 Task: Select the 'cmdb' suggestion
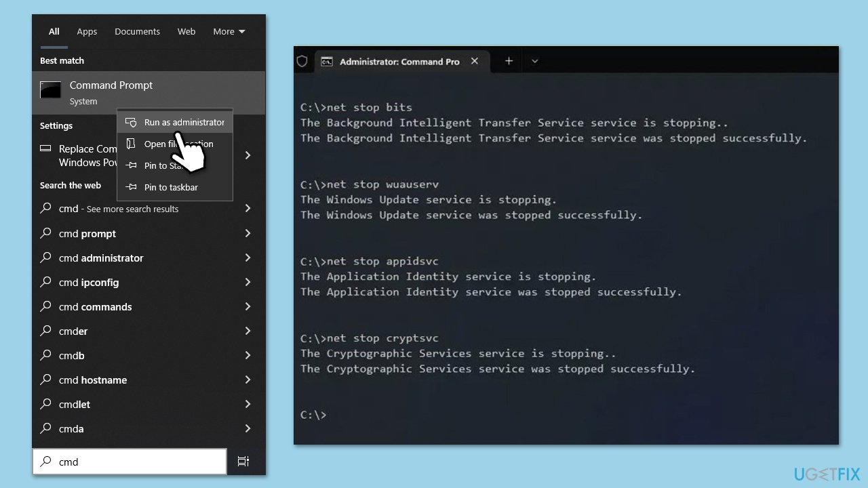point(132,355)
